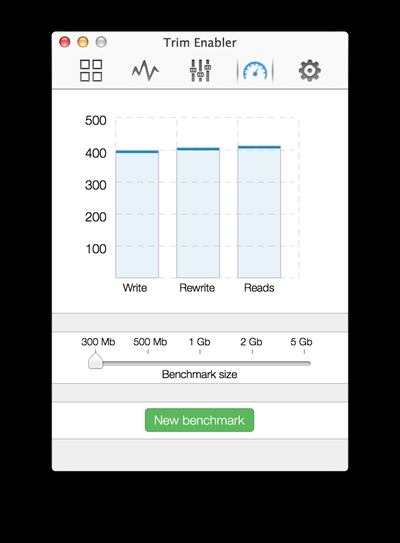Click the Reads label under chart

[x=259, y=288]
